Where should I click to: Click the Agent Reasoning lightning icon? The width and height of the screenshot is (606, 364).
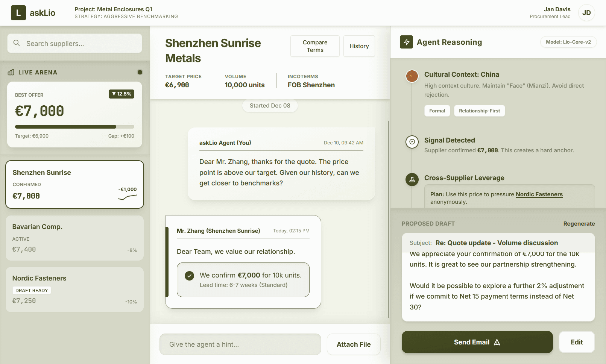(x=406, y=42)
